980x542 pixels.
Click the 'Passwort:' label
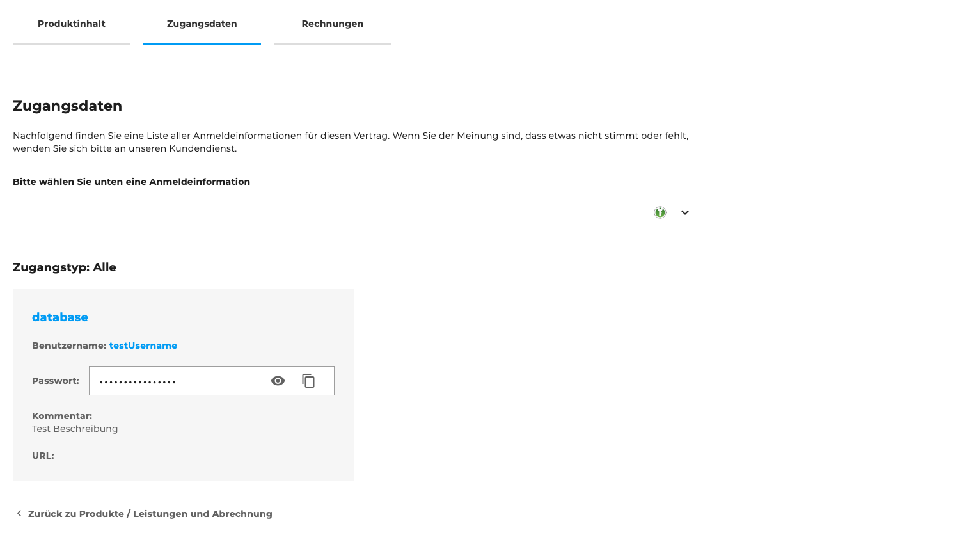[56, 381]
